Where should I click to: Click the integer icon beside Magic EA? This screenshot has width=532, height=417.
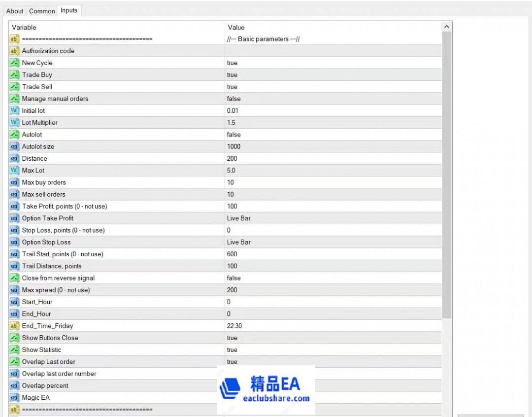click(x=14, y=398)
